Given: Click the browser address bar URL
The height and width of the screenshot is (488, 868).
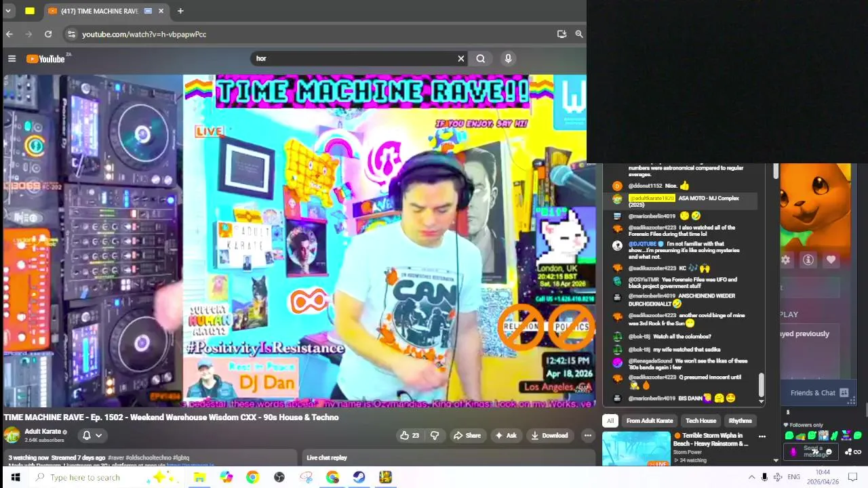Looking at the screenshot, I should click(144, 34).
